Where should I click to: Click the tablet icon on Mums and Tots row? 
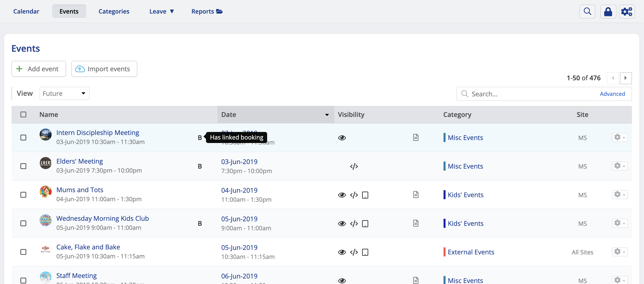click(365, 195)
